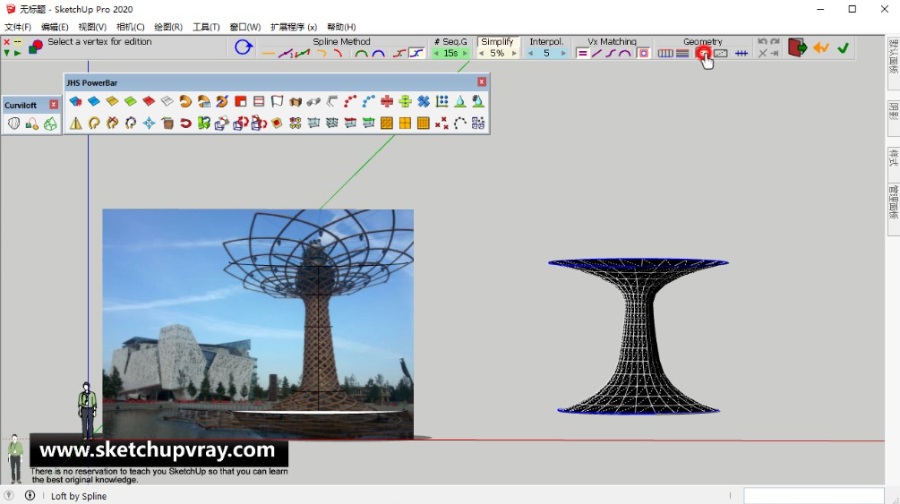Select the green arch spline method
The height and width of the screenshot is (504, 900).
(361, 53)
